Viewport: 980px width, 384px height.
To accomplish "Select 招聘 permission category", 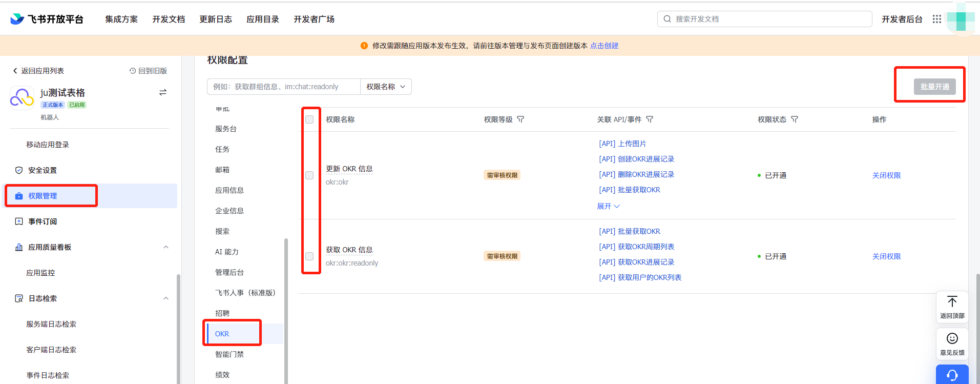I will coord(222,313).
